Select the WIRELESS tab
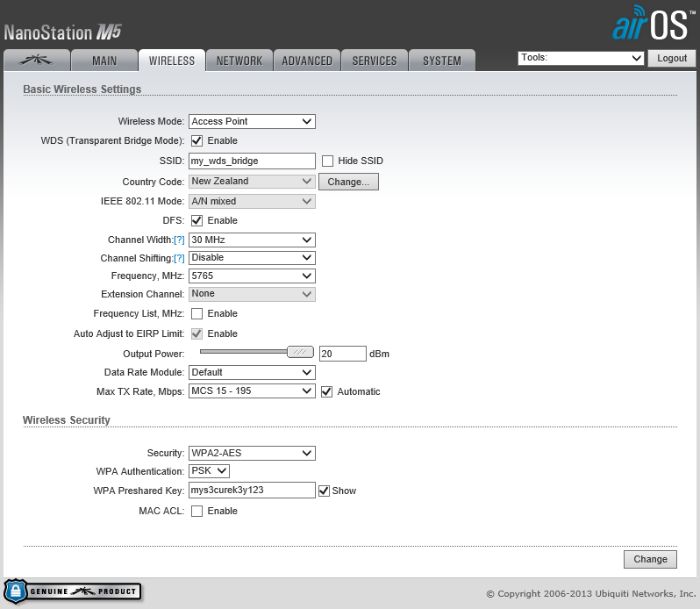Screen dimensions: 700x609 [172, 61]
